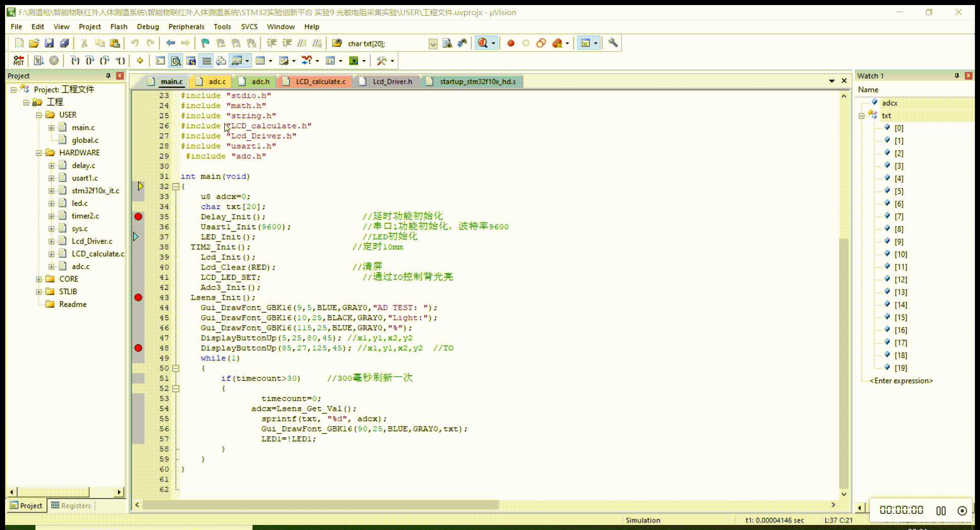Viewport: 980px width, 530px height.
Task: Toggle the Watch windows button
Action: pos(236,61)
